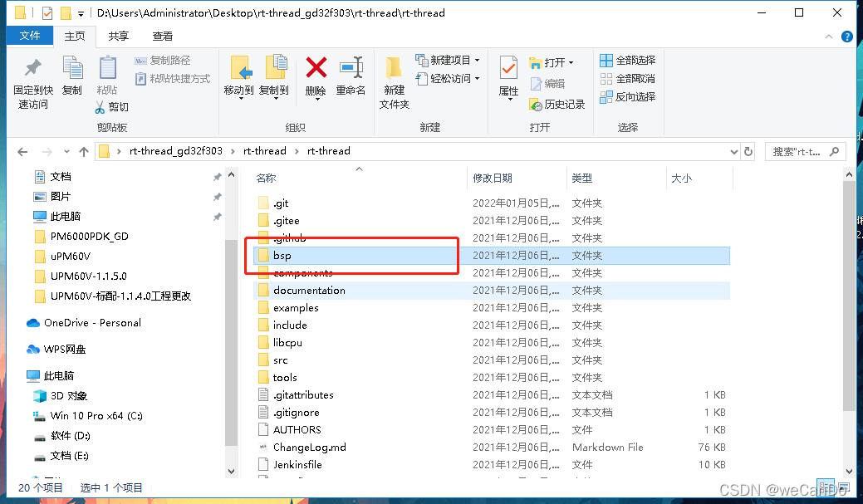This screenshot has height=504, width=863.
Task: Open the PM6000PDK_GD quick access folder
Action: pyautogui.click(x=81, y=236)
